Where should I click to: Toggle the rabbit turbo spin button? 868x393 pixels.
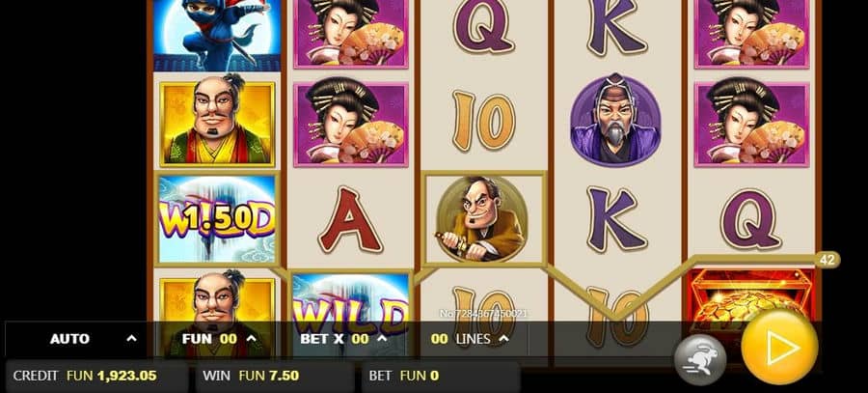(700, 360)
